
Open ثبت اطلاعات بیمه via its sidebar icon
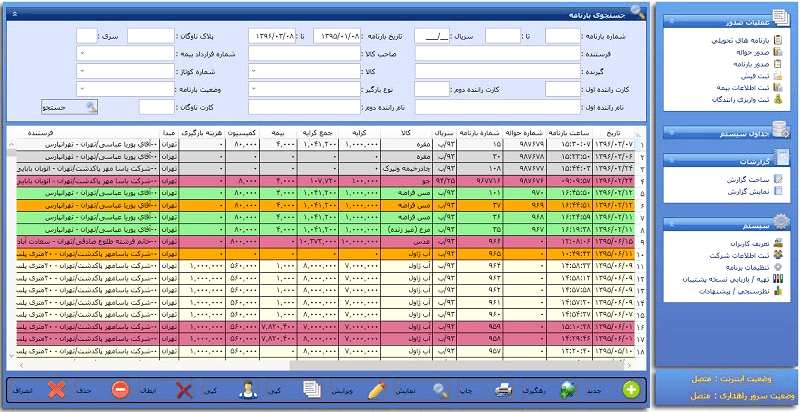pyautogui.click(x=778, y=88)
